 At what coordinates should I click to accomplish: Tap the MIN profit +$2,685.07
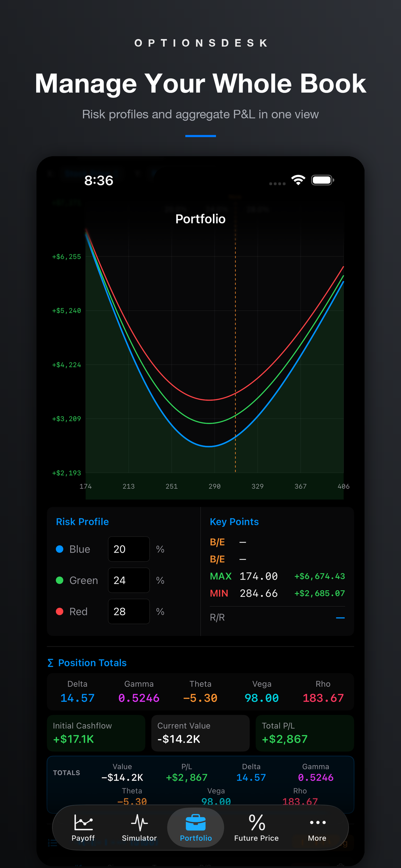coord(319,593)
